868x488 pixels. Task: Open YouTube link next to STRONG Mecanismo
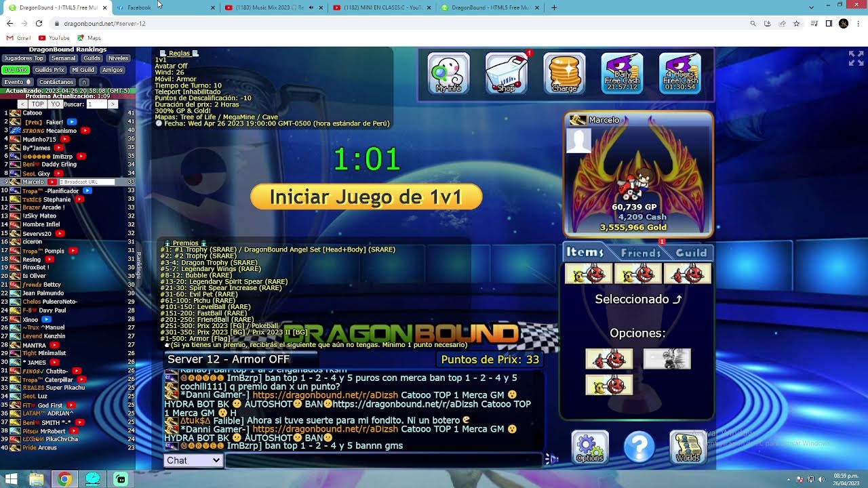pos(84,131)
